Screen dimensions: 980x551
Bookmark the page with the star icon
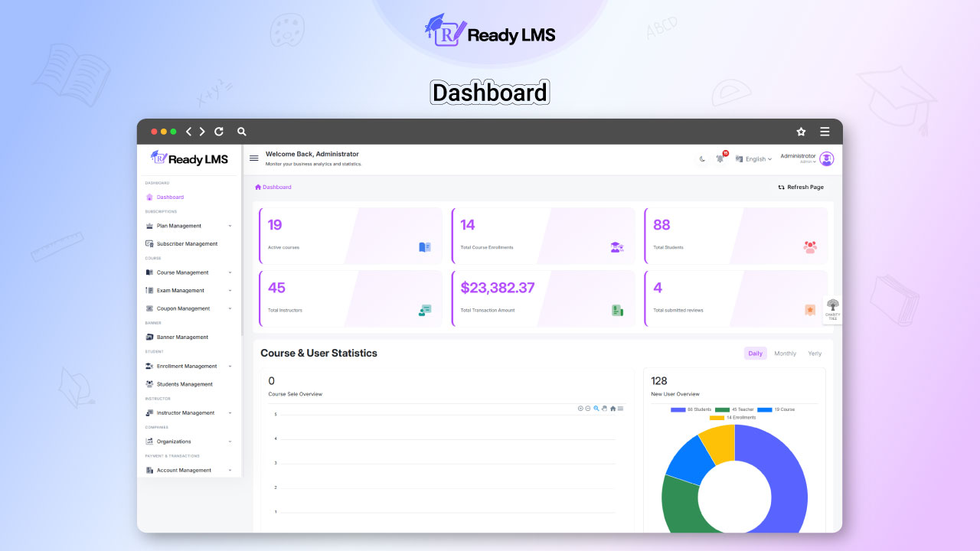point(801,132)
